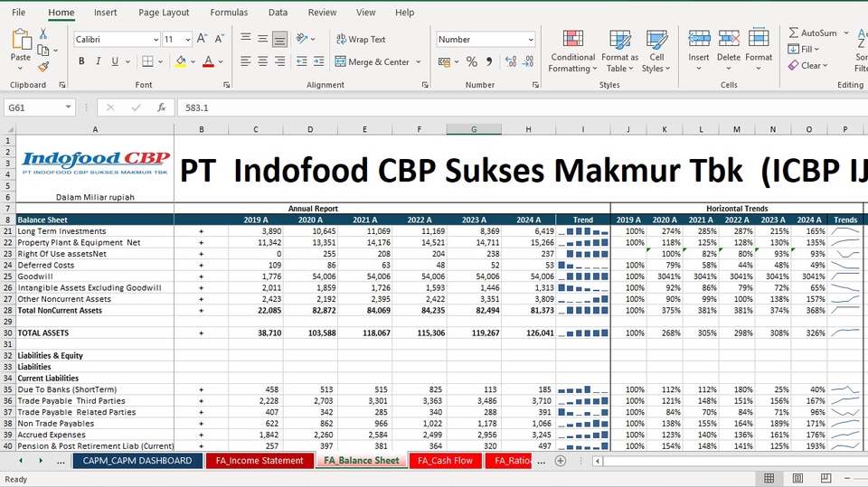This screenshot has width=868, height=487.
Task: Decrease indent icon
Action: 302,61
